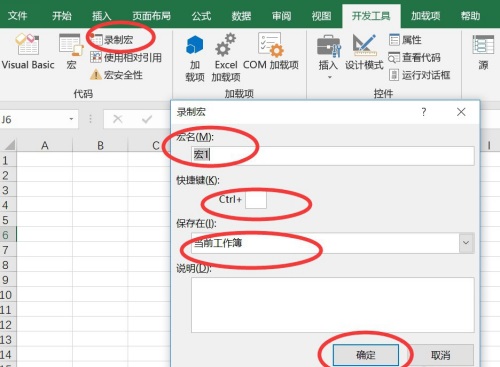The width and height of the screenshot is (500, 367).
Task: Switch to the 帮助 tab
Action: click(470, 15)
